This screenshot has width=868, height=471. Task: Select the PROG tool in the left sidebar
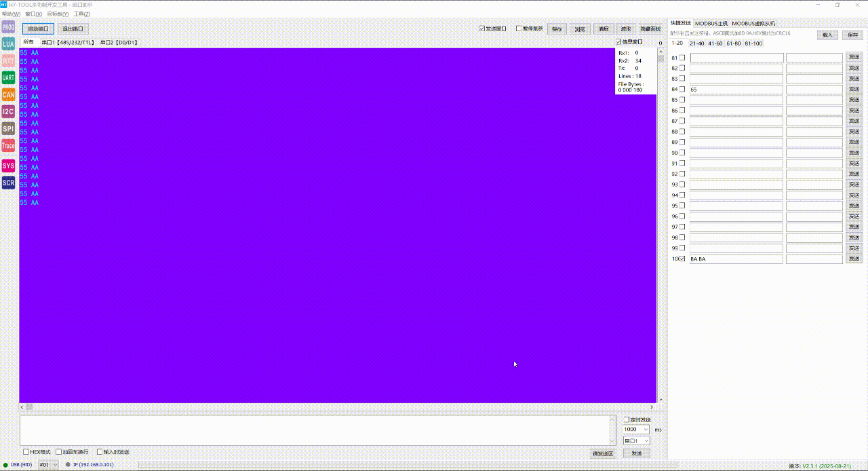[x=8, y=26]
